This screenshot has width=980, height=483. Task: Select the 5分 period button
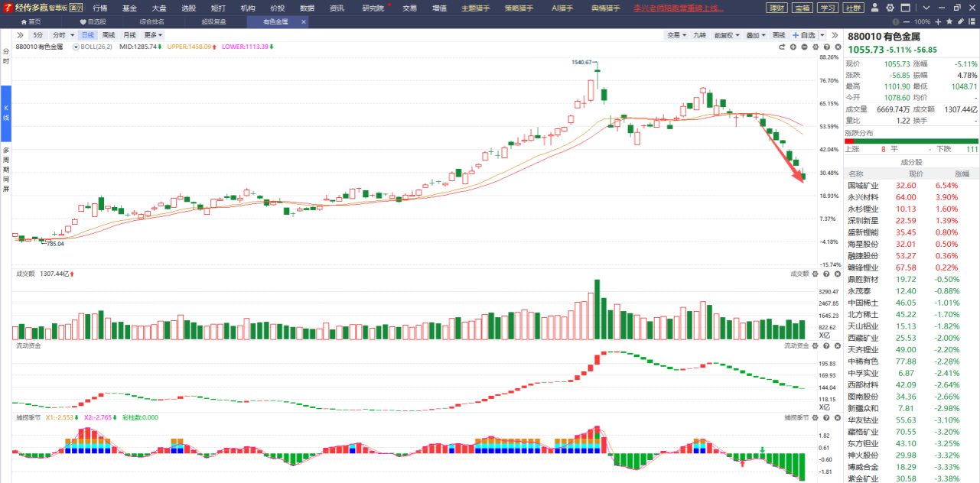click(38, 35)
